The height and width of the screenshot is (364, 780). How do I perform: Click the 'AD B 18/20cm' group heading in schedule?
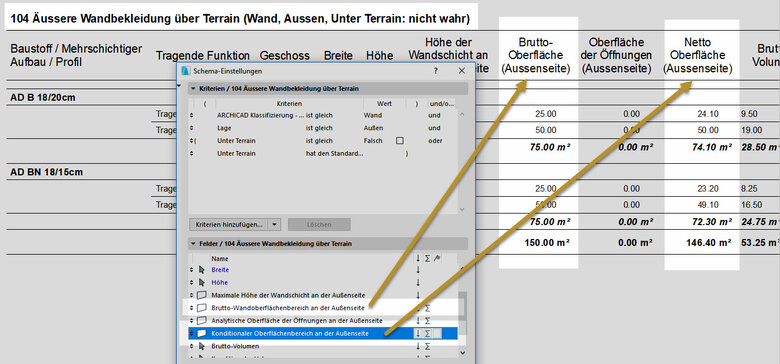pos(42,97)
